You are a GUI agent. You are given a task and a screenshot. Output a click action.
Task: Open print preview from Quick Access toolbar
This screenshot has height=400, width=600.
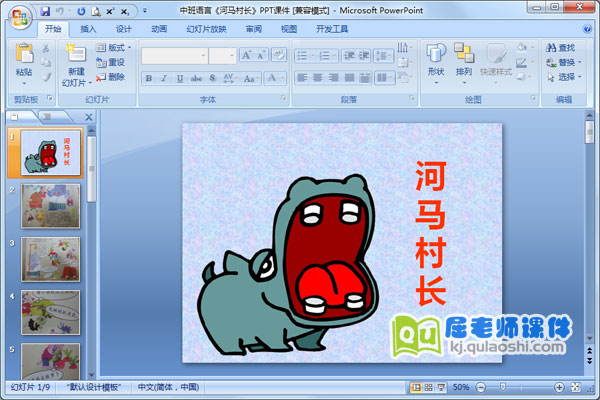[96, 11]
